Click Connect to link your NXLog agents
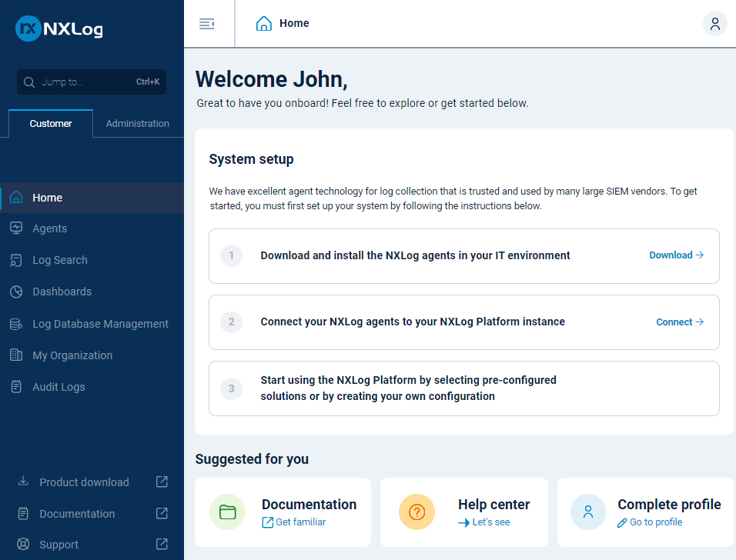The height and width of the screenshot is (560, 736). tap(679, 322)
